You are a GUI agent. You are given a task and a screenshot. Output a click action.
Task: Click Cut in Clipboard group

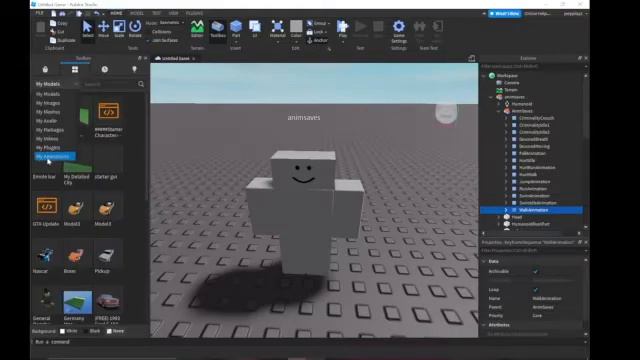pyautogui.click(x=58, y=32)
